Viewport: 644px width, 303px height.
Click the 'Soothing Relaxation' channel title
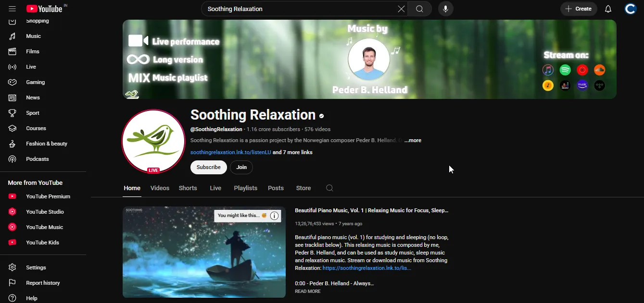[x=253, y=115]
